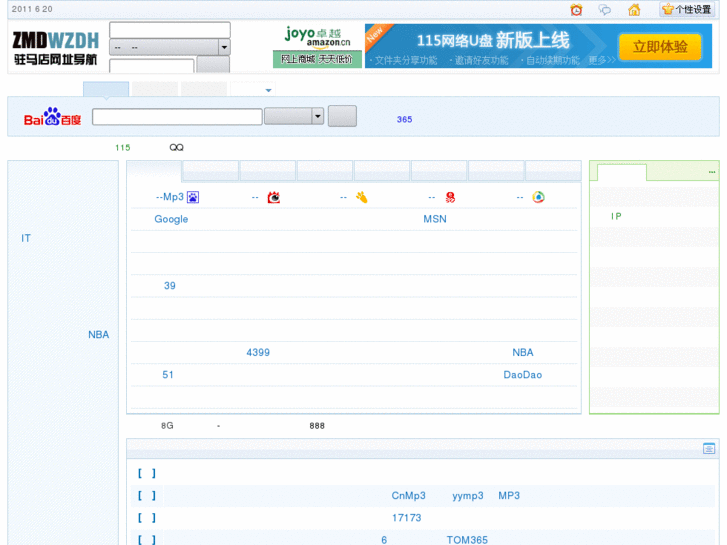Viewport: 727px width, 545px height.
Task: Expand the small blue arrow after search tabs
Action: [268, 90]
